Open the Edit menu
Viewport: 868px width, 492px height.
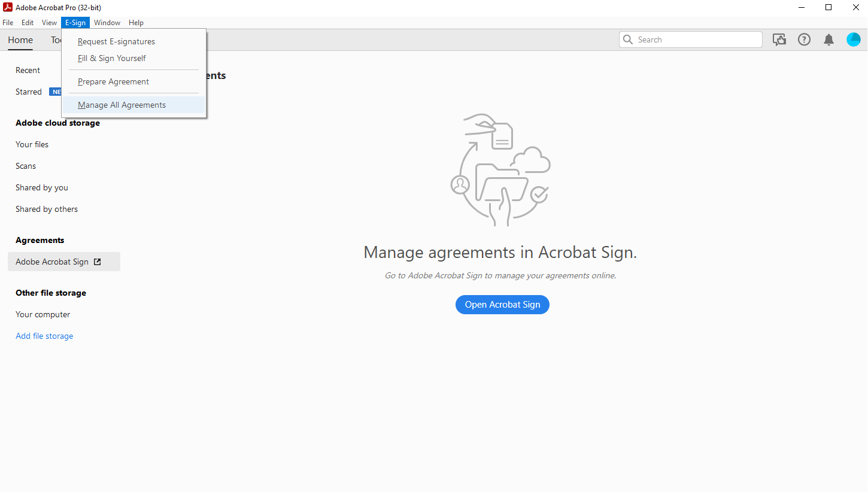click(28, 23)
